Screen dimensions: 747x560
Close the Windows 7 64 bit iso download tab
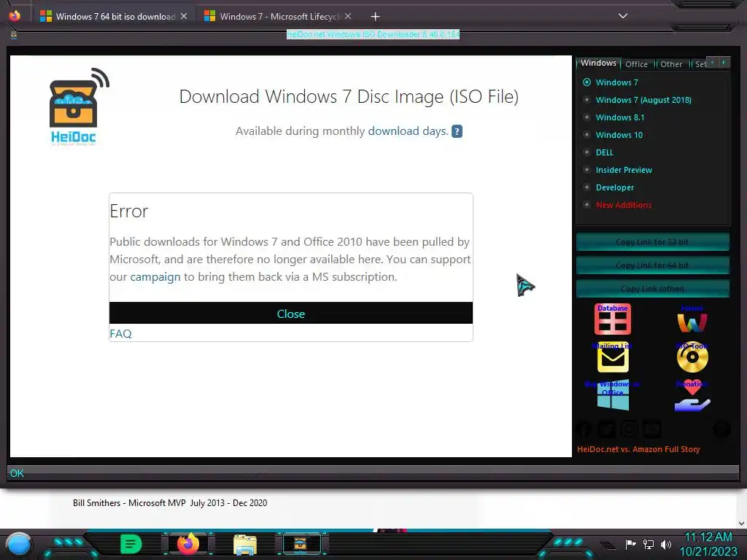[x=184, y=16]
